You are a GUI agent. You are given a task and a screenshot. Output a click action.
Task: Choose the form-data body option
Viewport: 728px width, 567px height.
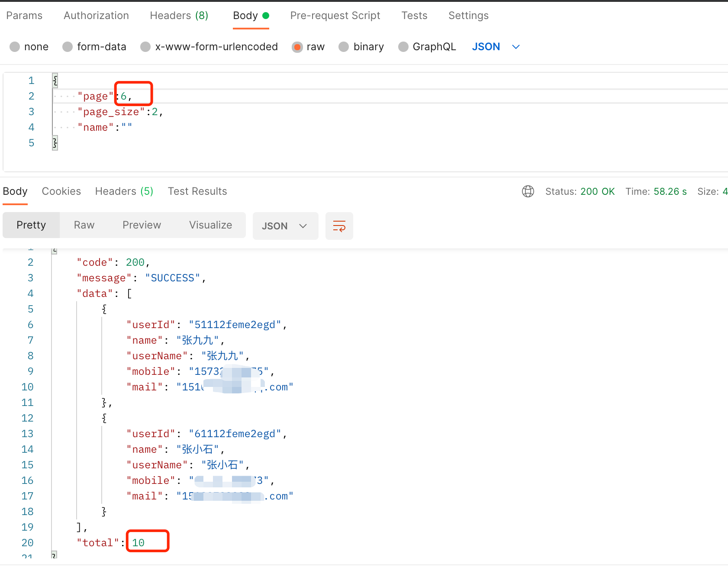coord(68,47)
